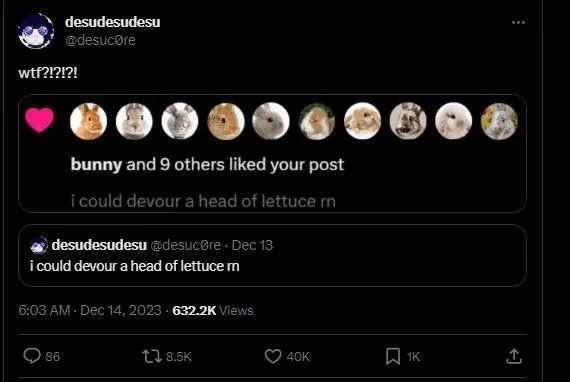View the 632.2K Views count
This screenshot has height=382, width=570.
tap(213, 310)
